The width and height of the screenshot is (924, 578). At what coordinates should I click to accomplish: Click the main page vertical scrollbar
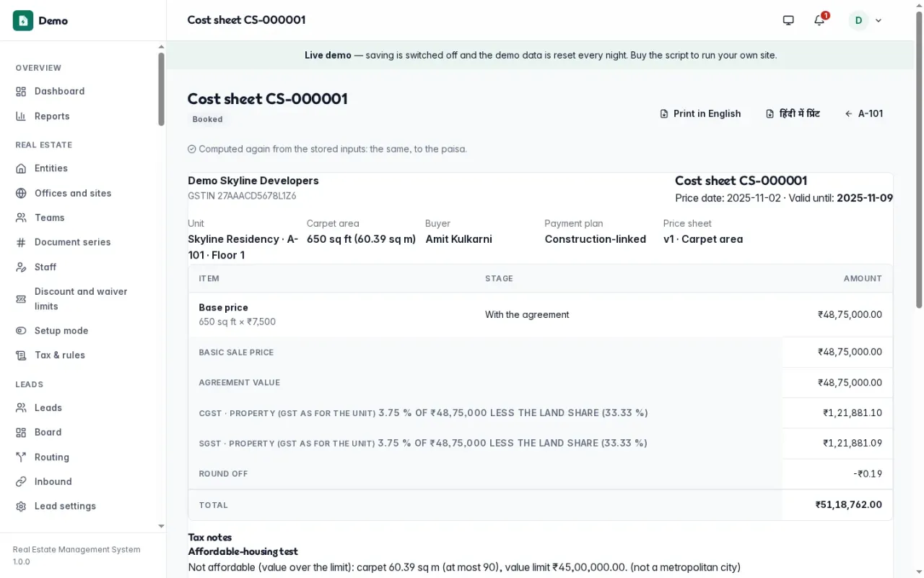[919, 160]
